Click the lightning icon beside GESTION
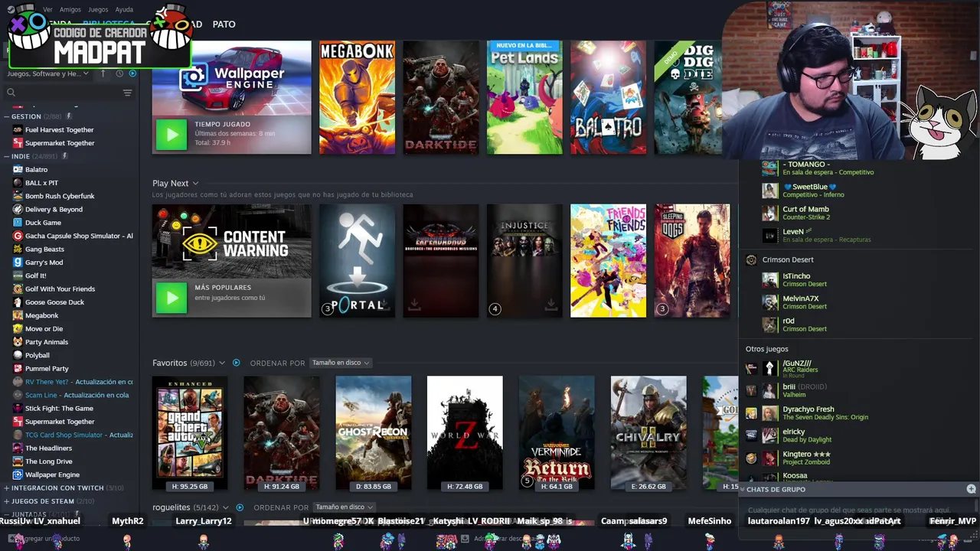This screenshot has width=980, height=551. point(68,116)
